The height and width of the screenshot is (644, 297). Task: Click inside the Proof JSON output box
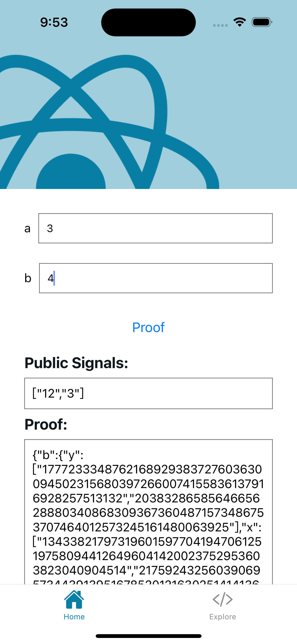148,511
